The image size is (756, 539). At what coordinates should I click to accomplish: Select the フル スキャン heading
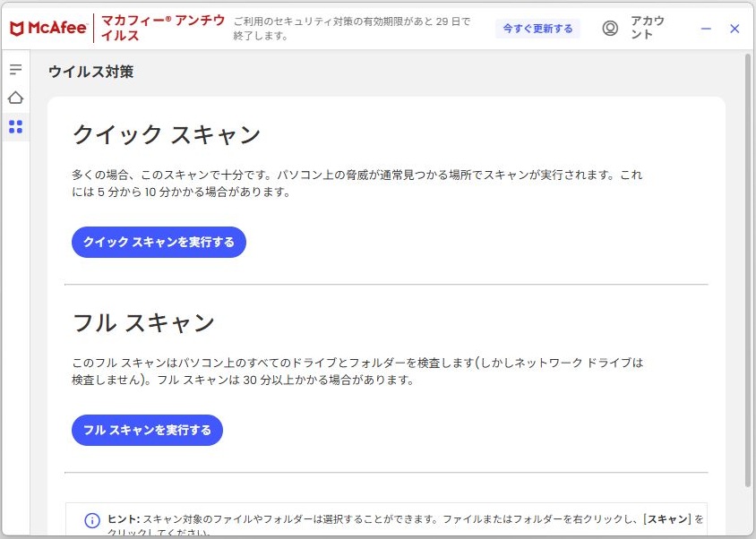click(143, 322)
